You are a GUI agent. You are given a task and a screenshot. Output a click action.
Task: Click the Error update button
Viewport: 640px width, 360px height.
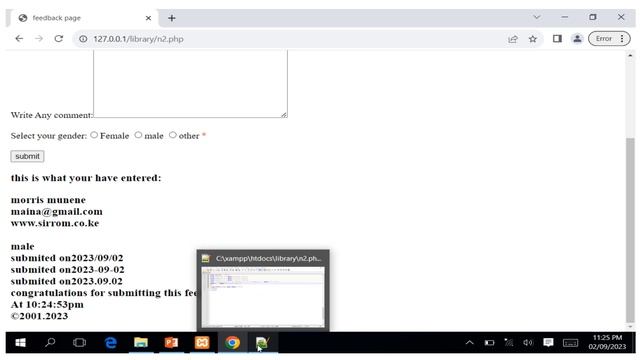coord(604,39)
